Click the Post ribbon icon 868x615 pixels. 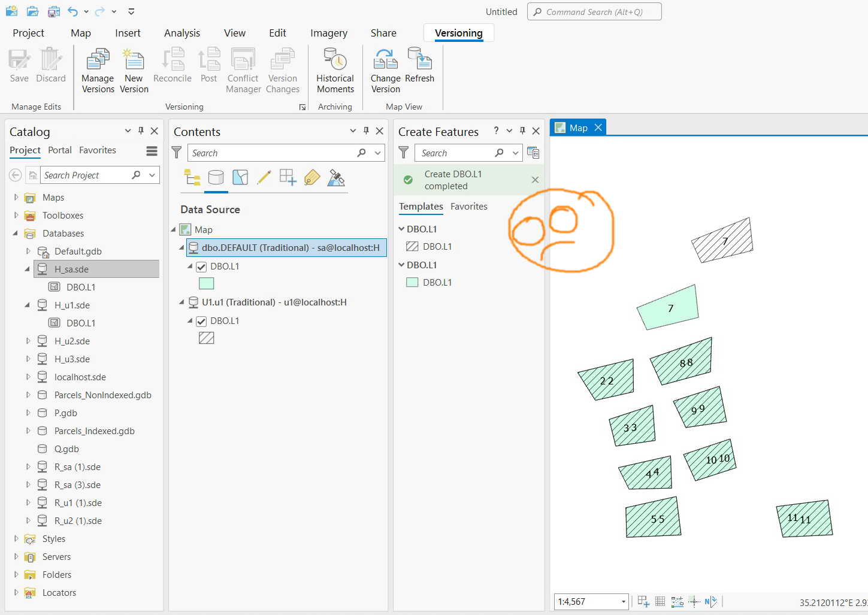coord(209,65)
